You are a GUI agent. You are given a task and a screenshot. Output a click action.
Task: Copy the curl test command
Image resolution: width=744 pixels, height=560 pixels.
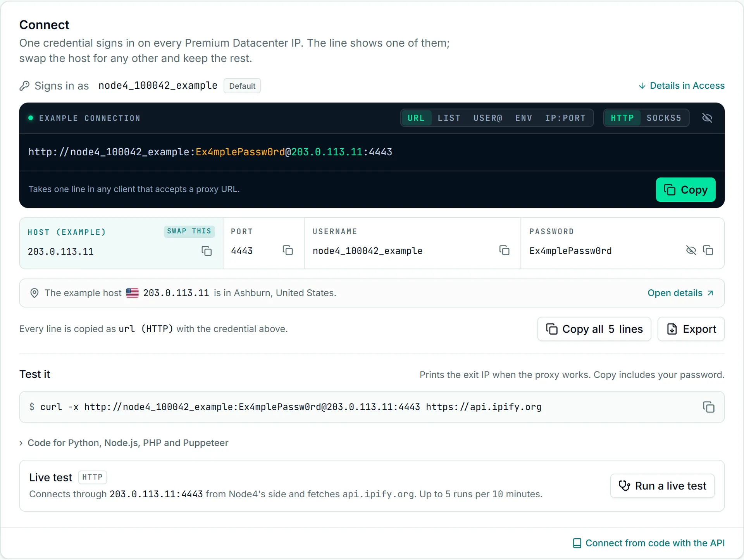click(709, 407)
